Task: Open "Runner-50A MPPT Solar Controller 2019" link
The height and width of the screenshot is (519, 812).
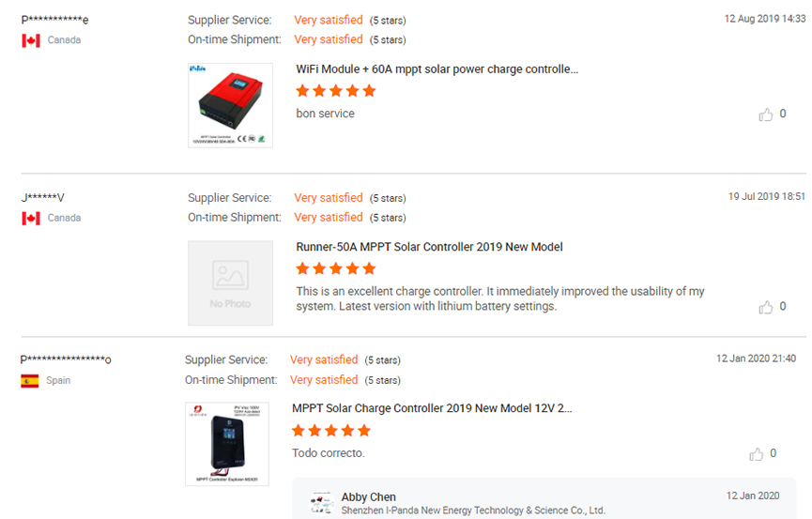Action: pyautogui.click(x=429, y=247)
